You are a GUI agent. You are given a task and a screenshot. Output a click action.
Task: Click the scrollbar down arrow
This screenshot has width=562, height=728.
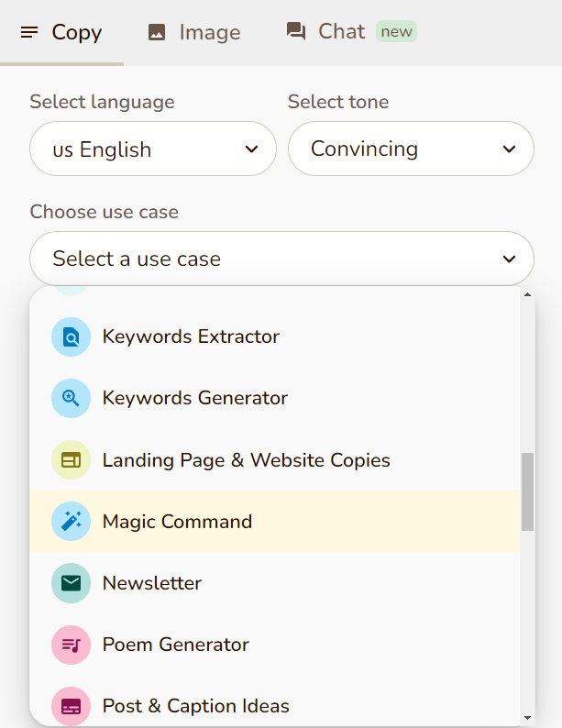click(x=527, y=717)
